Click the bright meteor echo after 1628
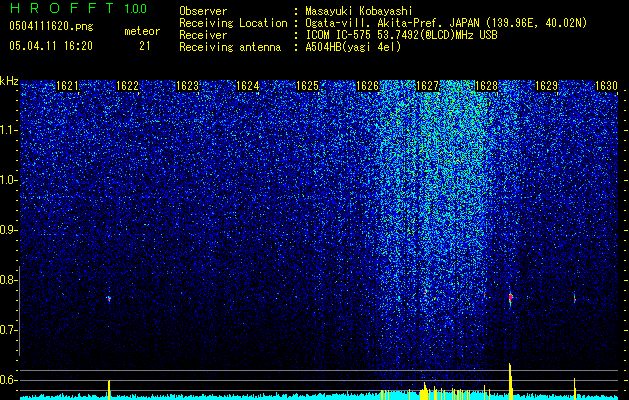The image size is (629, 400). (510, 298)
